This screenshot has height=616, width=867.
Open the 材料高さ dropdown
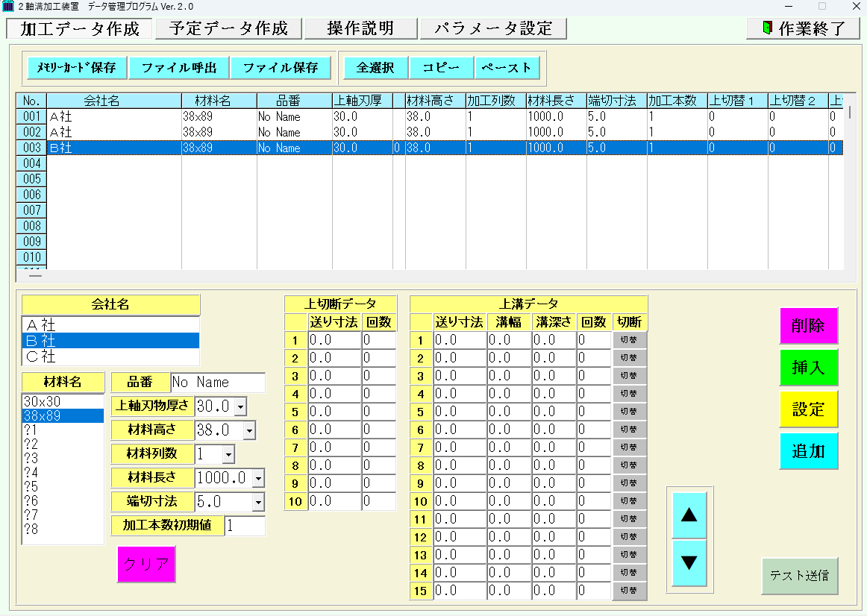[x=248, y=430]
